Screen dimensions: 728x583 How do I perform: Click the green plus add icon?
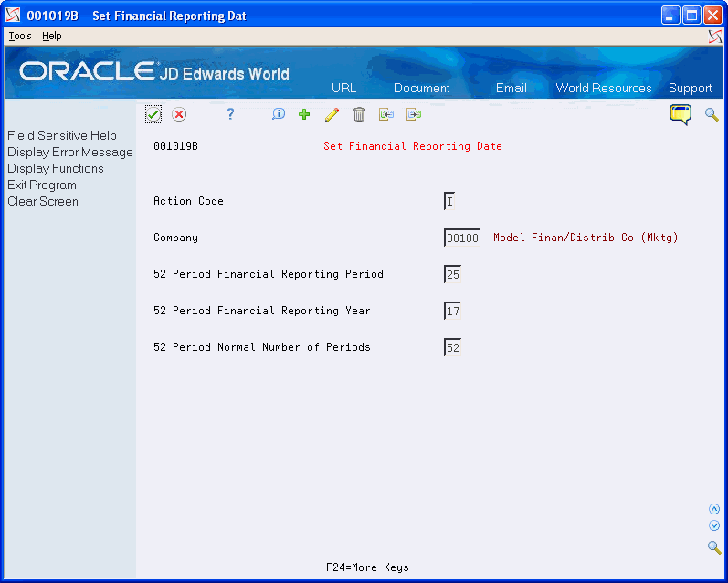(x=304, y=114)
